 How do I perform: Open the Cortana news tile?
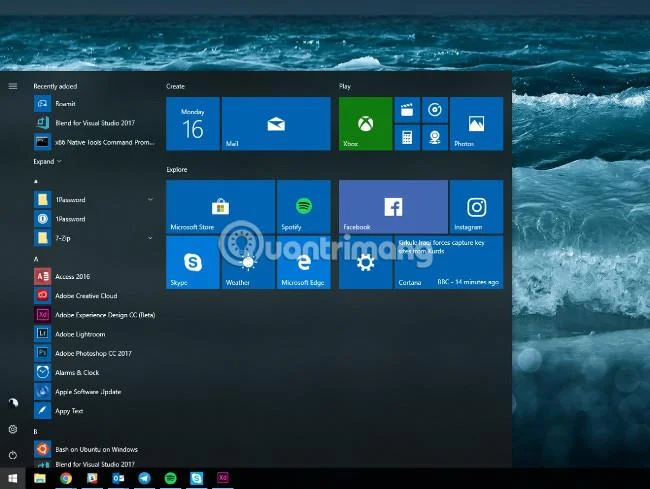449,262
